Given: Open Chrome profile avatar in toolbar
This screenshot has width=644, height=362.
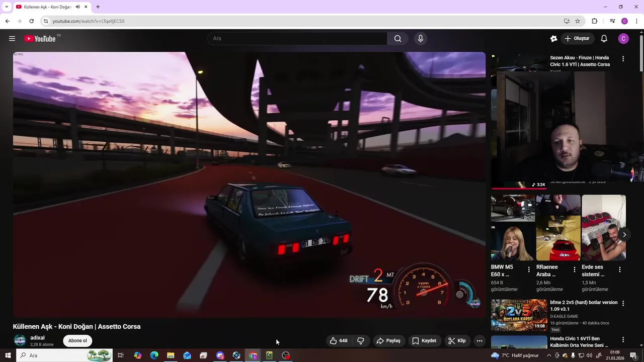Looking at the screenshot, I should point(624,21).
